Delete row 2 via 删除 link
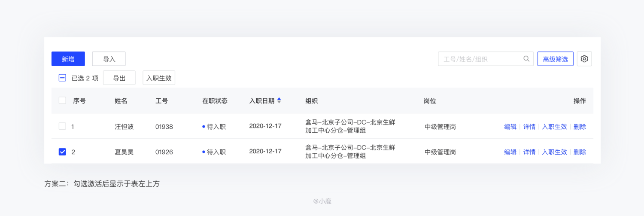Screen dimensions: 644x216 [x=580, y=152]
